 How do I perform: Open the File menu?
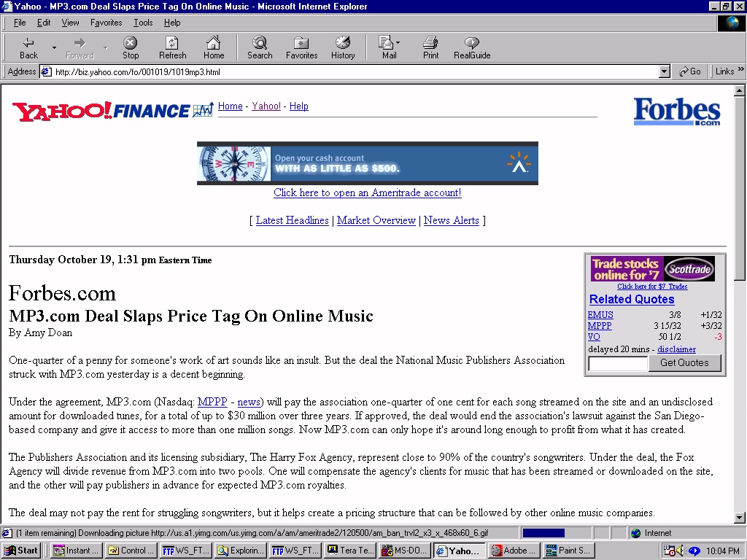(x=20, y=23)
